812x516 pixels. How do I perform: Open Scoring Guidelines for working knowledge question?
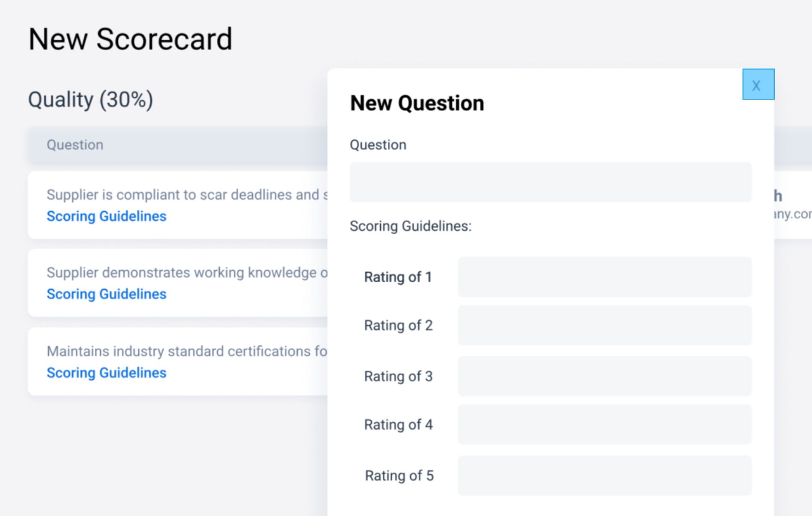(x=106, y=294)
